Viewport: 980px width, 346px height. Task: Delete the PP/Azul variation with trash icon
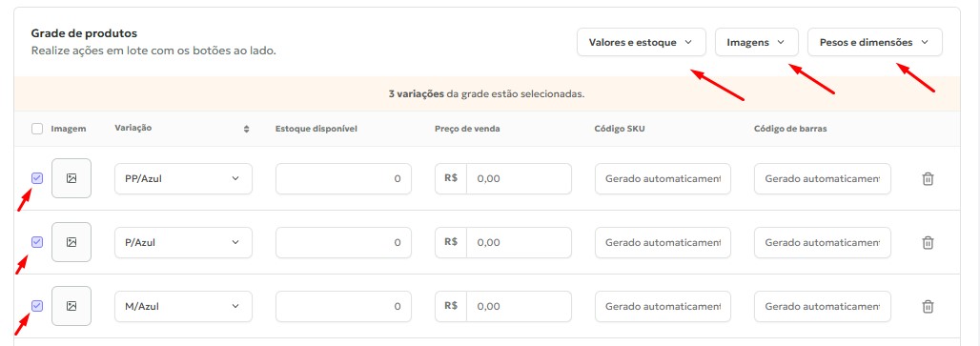[929, 178]
